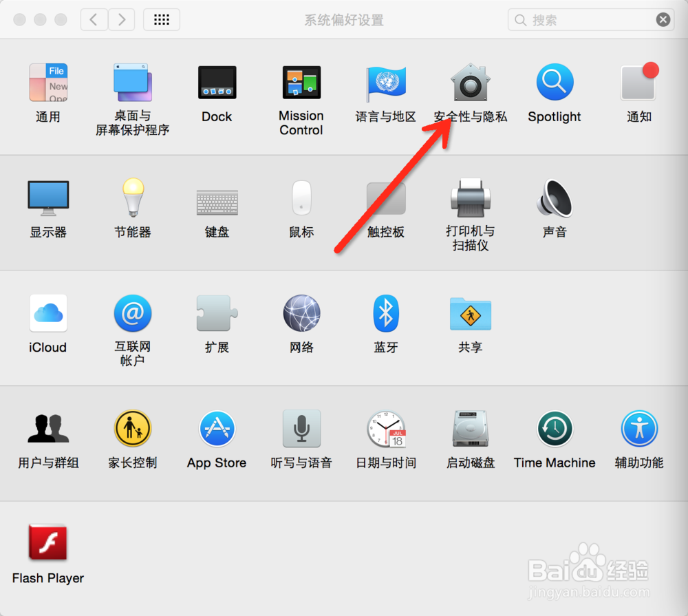Open 互联网帐户 internet accounts icon
The width and height of the screenshot is (688, 616).
click(x=133, y=313)
